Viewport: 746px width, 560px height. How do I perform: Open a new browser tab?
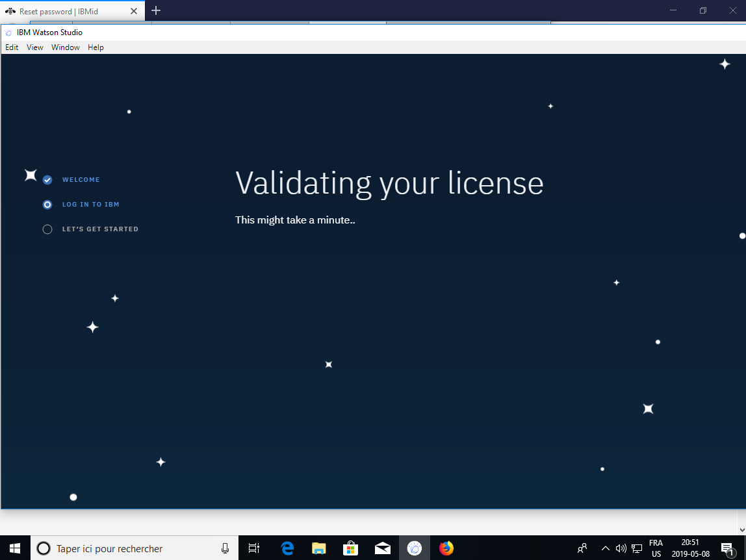click(156, 10)
